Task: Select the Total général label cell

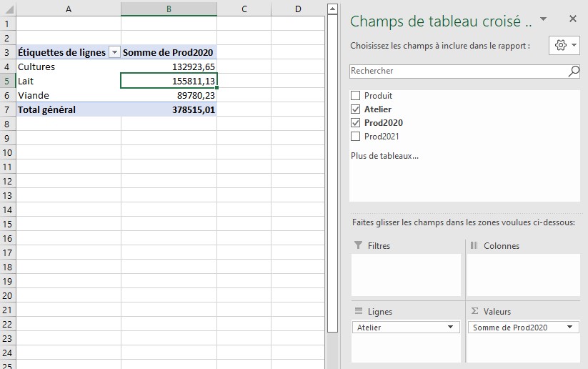Action: tap(69, 109)
